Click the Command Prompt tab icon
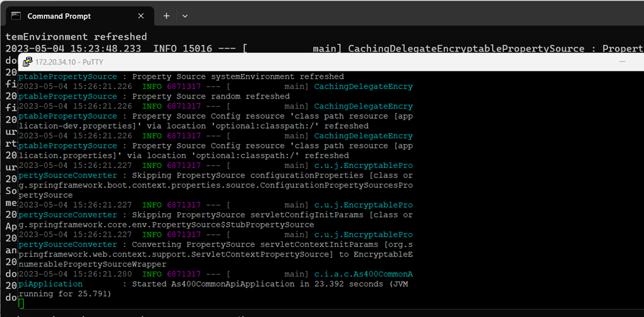The image size is (644, 317). click(x=16, y=16)
